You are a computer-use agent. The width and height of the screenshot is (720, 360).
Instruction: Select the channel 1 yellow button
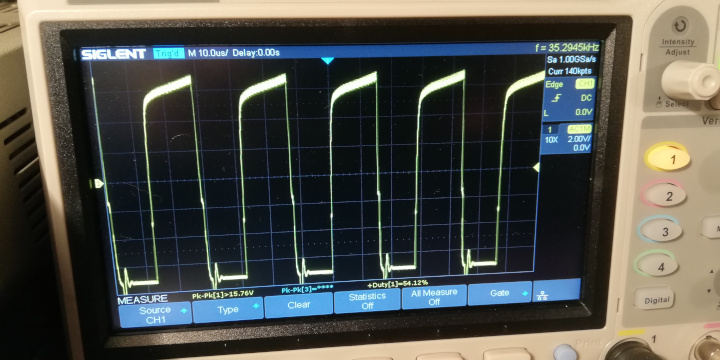(x=668, y=158)
